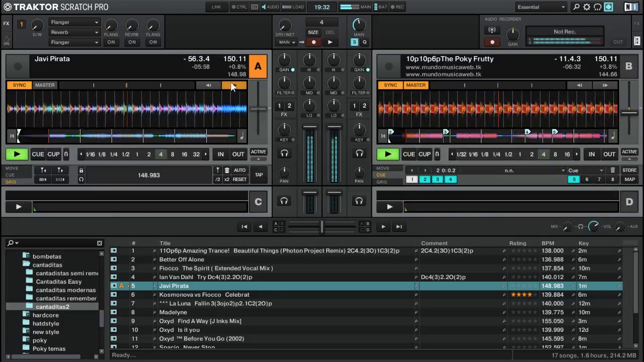Screen dimensions: 644x362
Task: Select hotcue 3 on Deck B
Action: [437, 179]
